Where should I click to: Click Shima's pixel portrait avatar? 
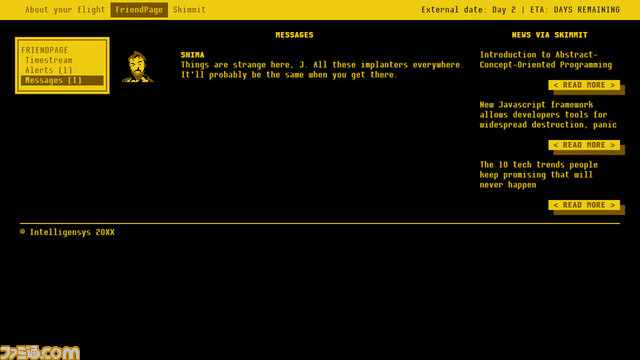[x=138, y=67]
